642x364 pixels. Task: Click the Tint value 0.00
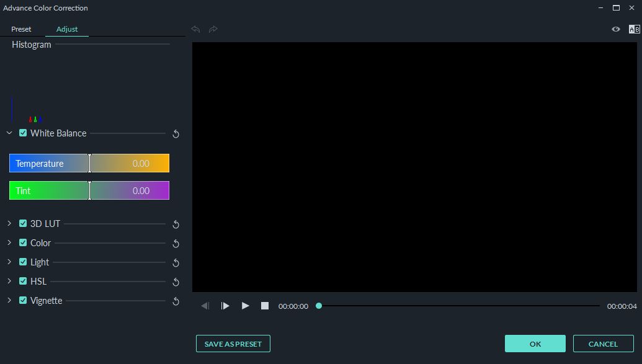(141, 191)
